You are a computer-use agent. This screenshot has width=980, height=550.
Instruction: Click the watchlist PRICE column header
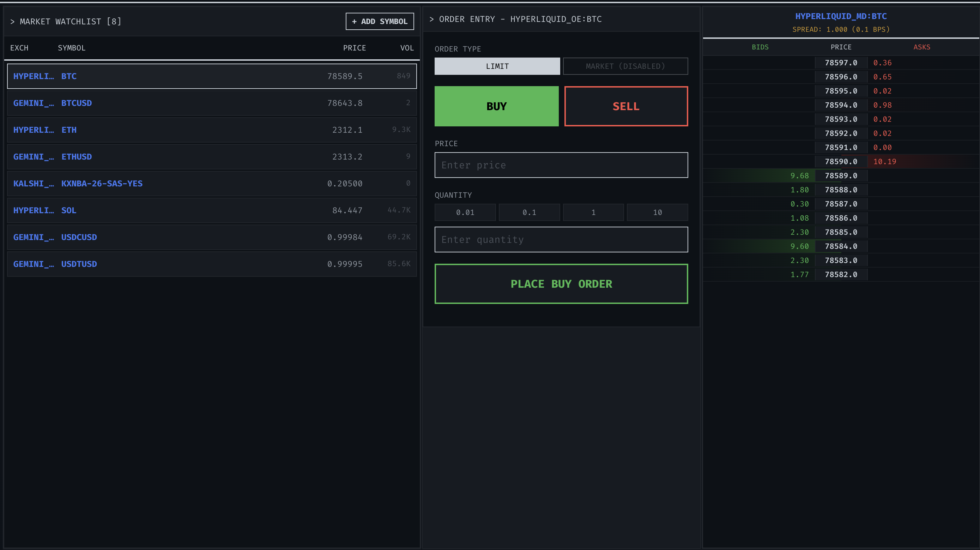pyautogui.click(x=355, y=48)
